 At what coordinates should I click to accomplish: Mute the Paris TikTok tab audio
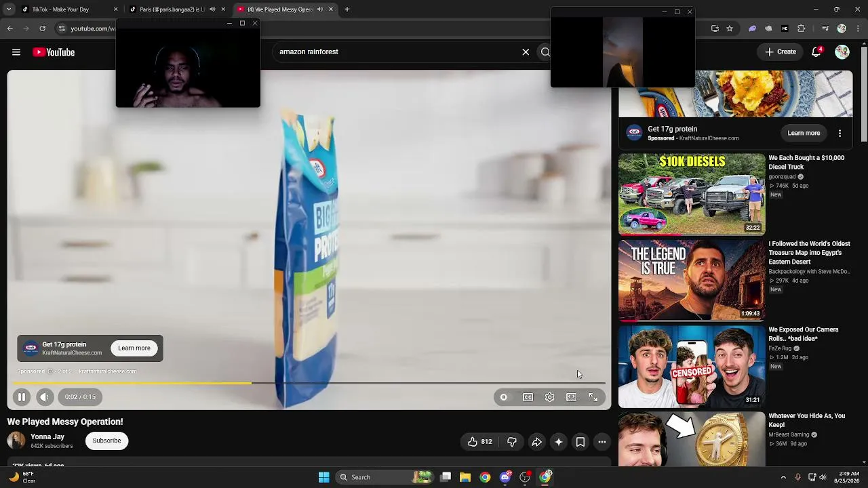pyautogui.click(x=212, y=9)
